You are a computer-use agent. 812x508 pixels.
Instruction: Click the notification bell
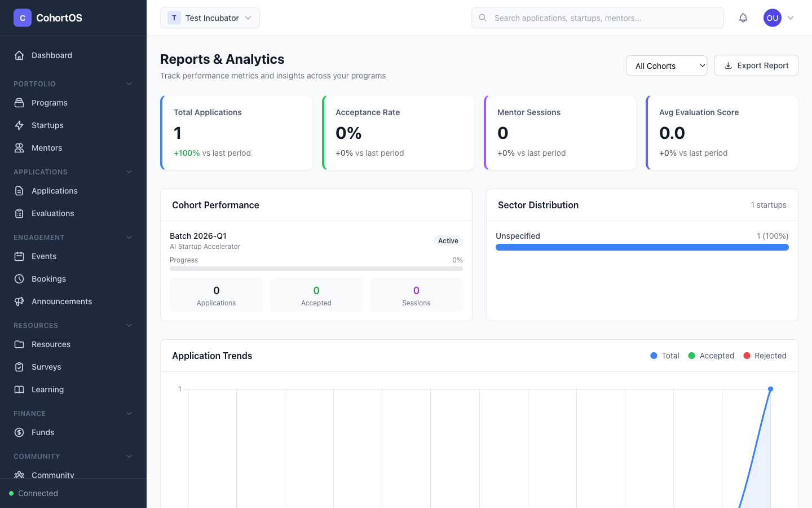pos(743,17)
